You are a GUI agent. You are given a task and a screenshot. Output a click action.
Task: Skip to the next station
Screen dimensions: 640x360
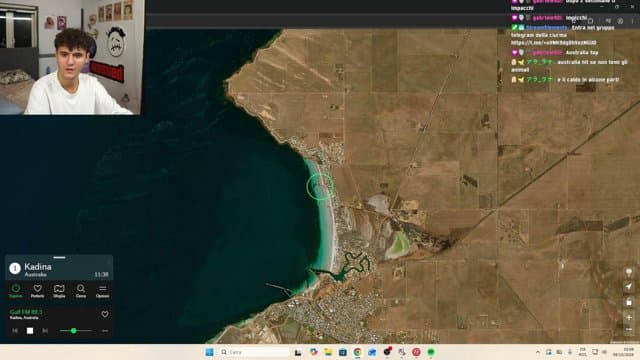[45, 331]
